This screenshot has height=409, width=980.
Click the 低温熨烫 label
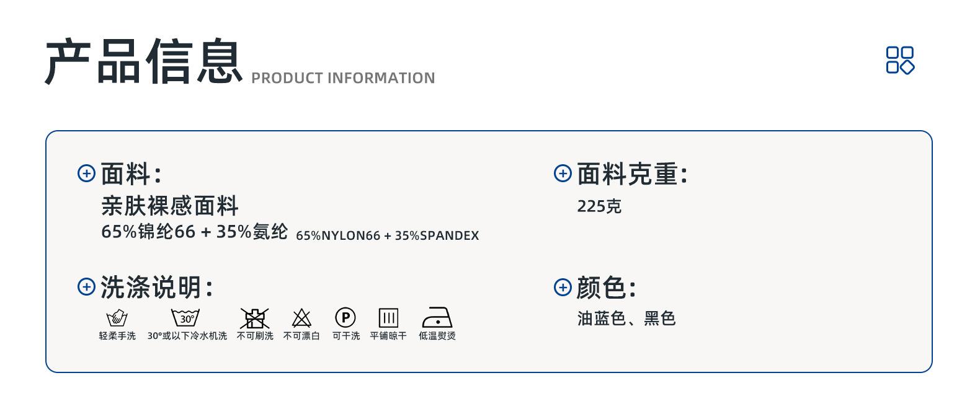(x=437, y=336)
